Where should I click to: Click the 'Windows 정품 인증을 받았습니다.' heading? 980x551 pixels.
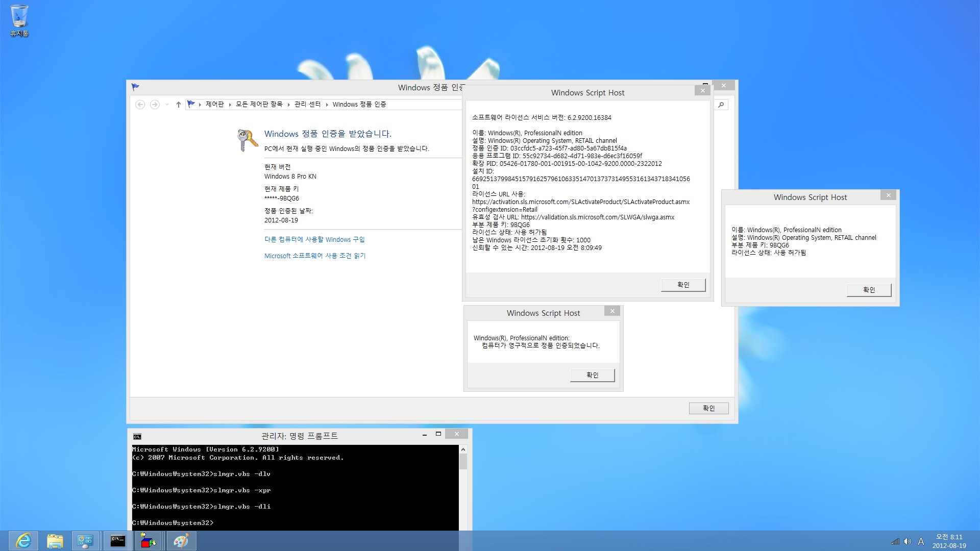point(328,134)
